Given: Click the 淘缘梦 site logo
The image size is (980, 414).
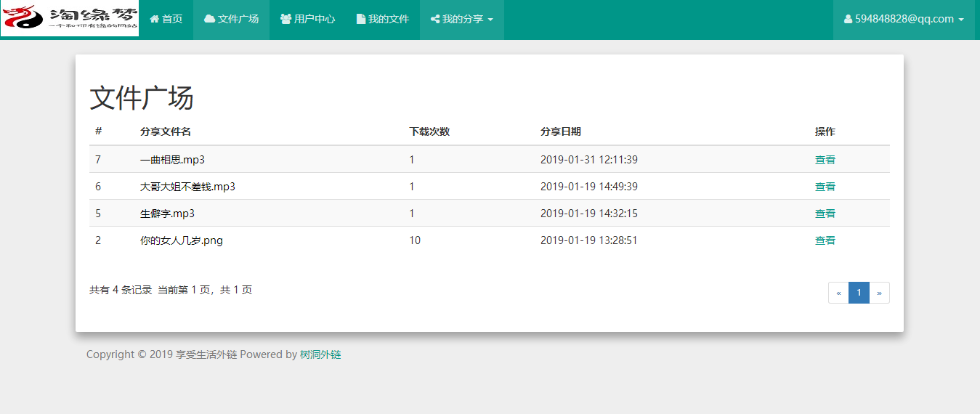Looking at the screenshot, I should (70, 18).
